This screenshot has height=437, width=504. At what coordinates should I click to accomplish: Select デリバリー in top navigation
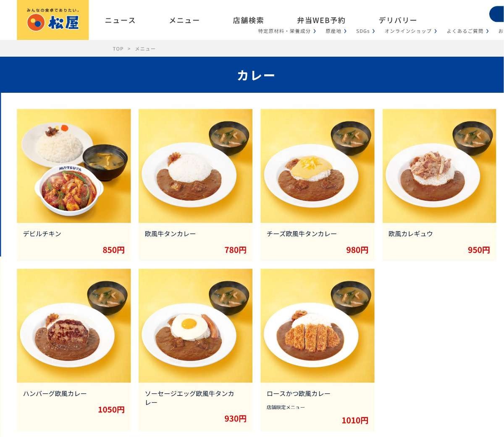coord(397,20)
